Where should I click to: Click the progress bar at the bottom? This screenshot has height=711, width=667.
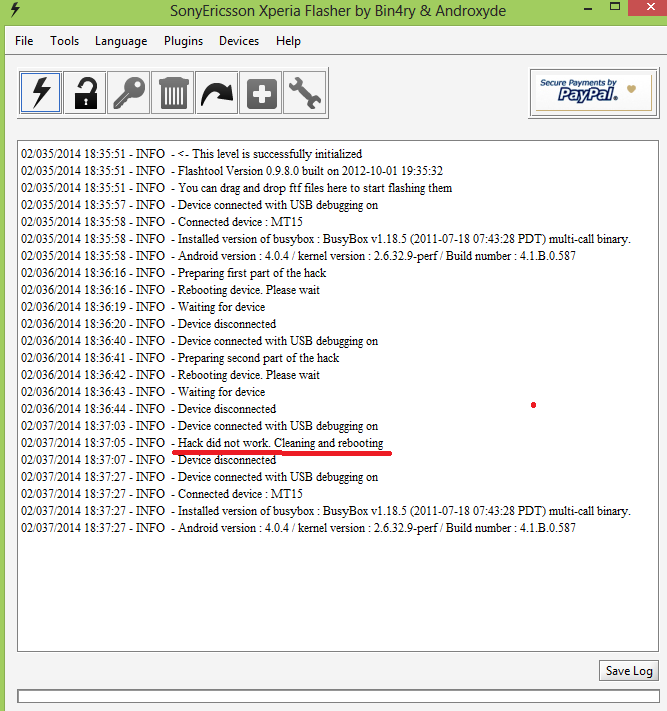338,696
